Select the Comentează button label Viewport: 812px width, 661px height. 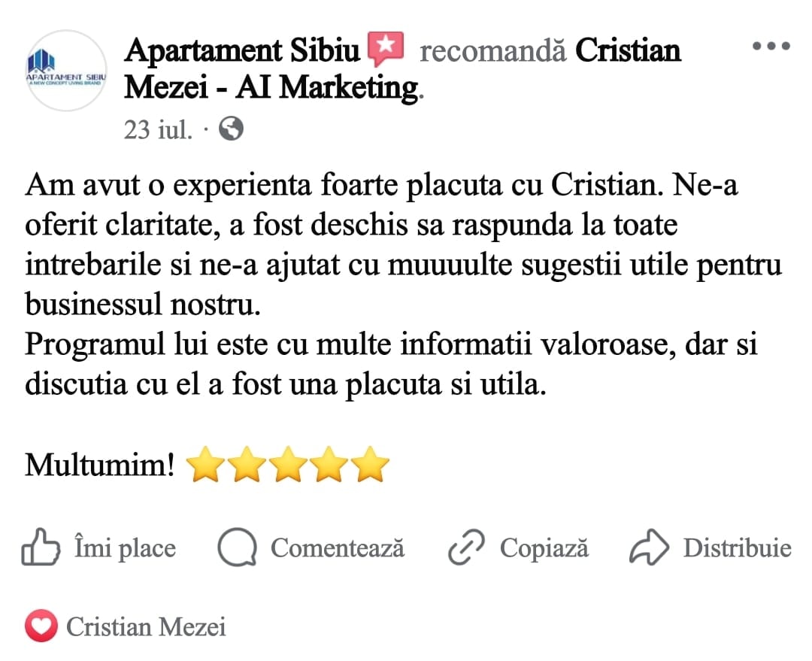pos(337,547)
